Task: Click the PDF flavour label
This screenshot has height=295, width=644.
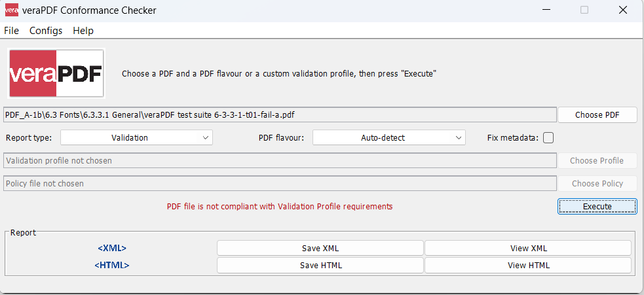Action: coord(281,138)
